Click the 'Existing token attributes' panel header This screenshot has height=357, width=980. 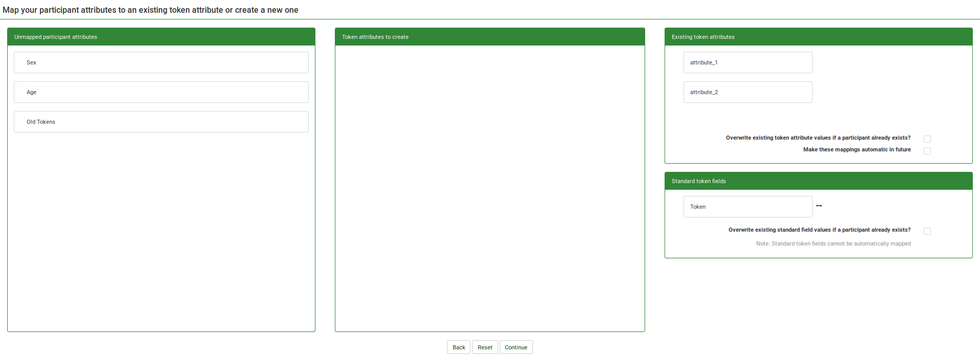818,37
